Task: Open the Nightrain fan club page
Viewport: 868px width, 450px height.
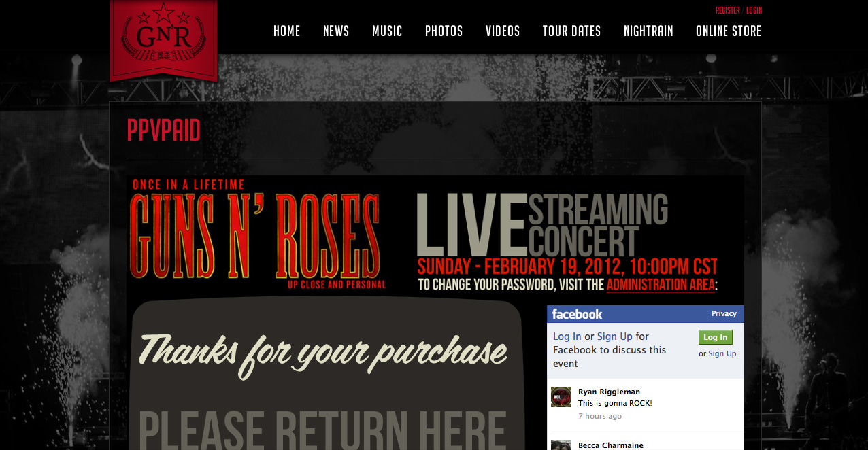Action: click(x=648, y=31)
